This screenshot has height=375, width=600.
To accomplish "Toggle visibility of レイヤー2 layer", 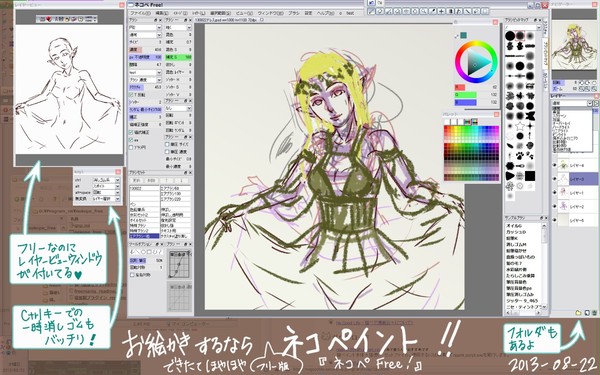I will click(554, 207).
